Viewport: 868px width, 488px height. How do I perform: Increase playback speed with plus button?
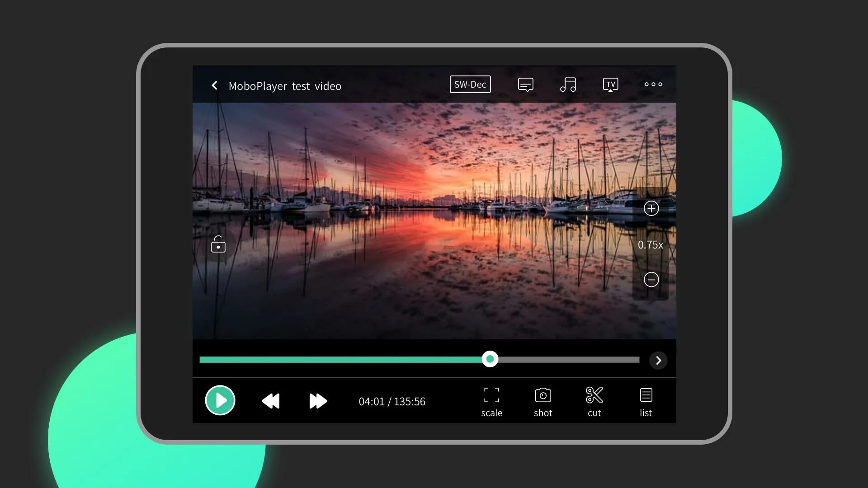point(651,208)
